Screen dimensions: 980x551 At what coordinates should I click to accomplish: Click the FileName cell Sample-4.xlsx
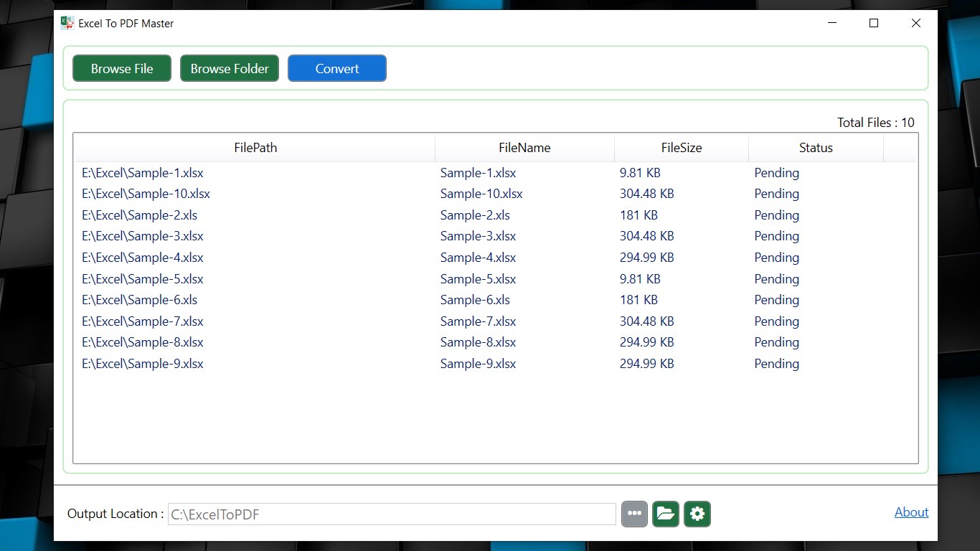pyautogui.click(x=478, y=258)
